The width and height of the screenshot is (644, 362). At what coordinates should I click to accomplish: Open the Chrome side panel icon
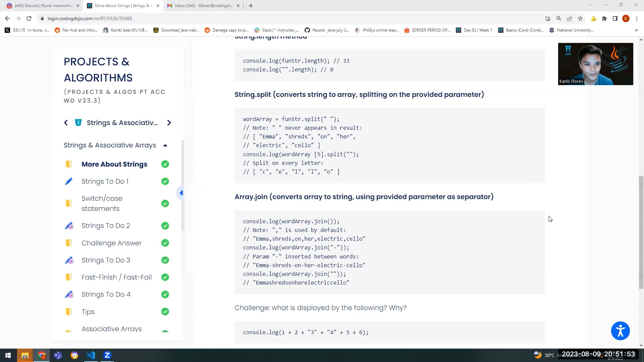pyautogui.click(x=615, y=18)
